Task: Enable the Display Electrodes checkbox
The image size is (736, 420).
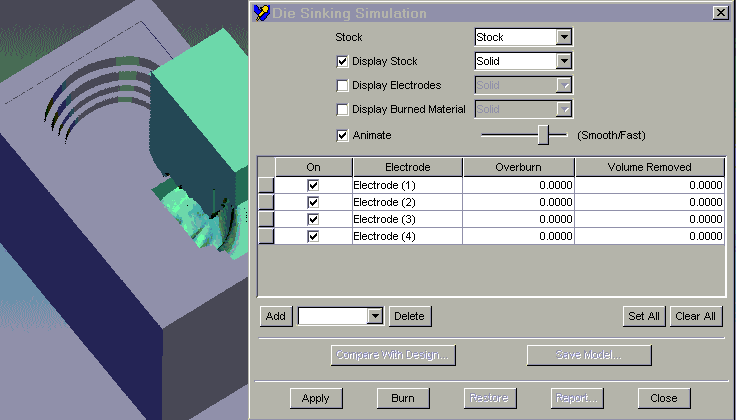Action: [343, 86]
